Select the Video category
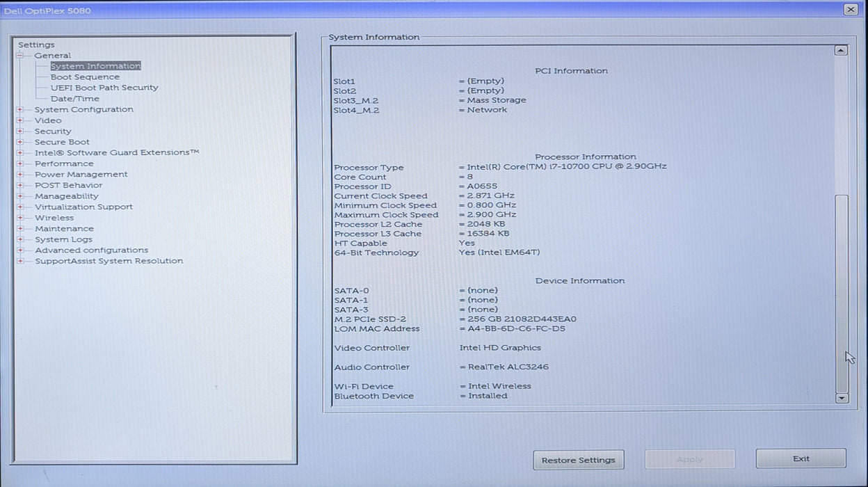 48,120
